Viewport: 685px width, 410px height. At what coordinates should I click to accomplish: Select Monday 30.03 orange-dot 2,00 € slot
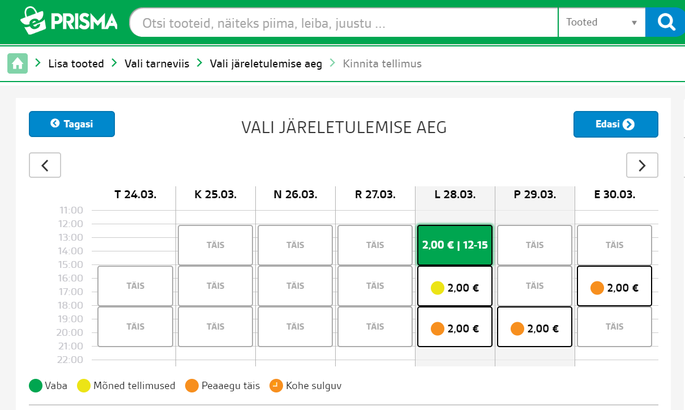tap(614, 286)
